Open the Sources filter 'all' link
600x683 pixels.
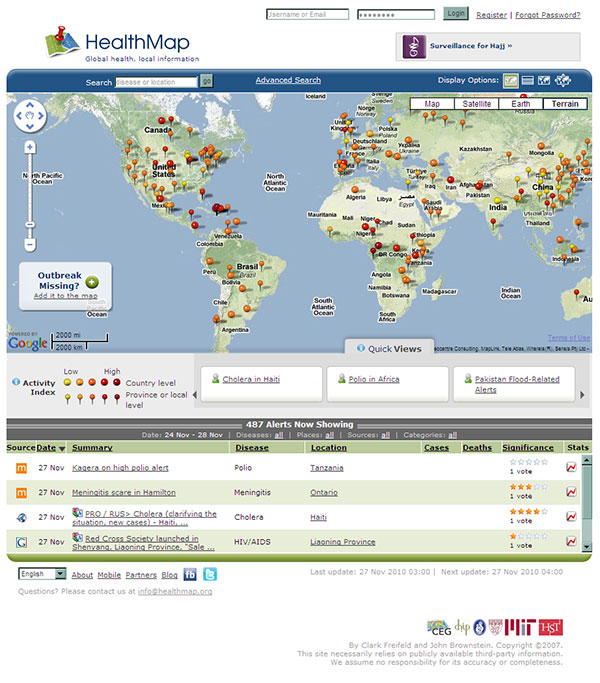385,435
